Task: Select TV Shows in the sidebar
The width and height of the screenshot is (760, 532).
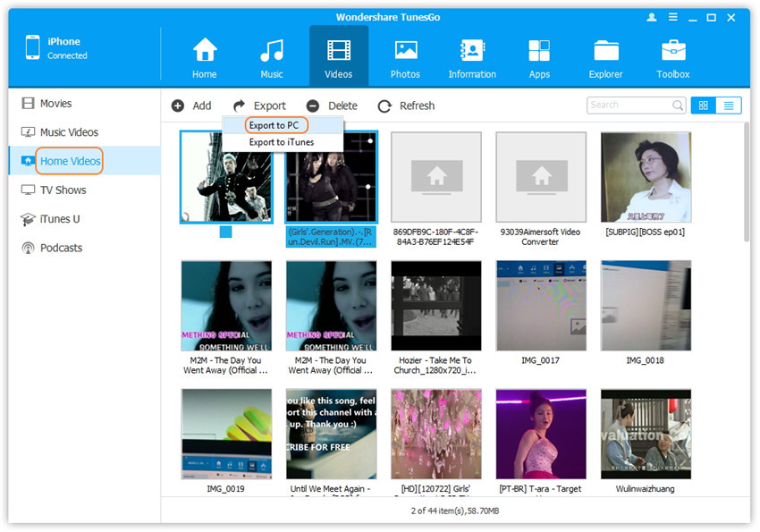Action: click(63, 190)
